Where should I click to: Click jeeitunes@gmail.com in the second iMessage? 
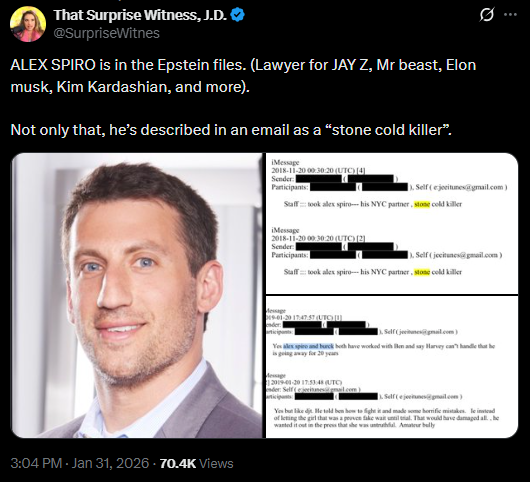[466, 255]
